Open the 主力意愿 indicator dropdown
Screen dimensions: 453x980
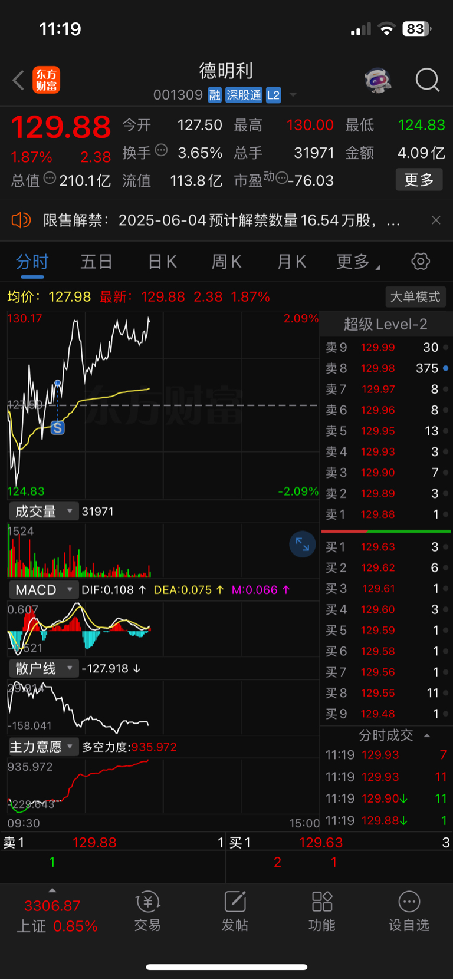[x=43, y=747]
